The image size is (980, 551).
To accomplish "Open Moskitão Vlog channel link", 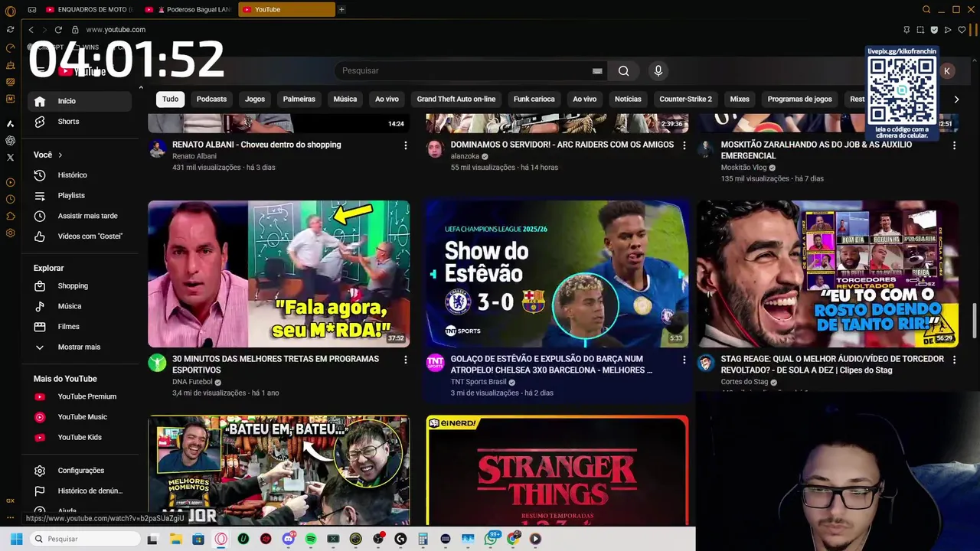I will (743, 168).
